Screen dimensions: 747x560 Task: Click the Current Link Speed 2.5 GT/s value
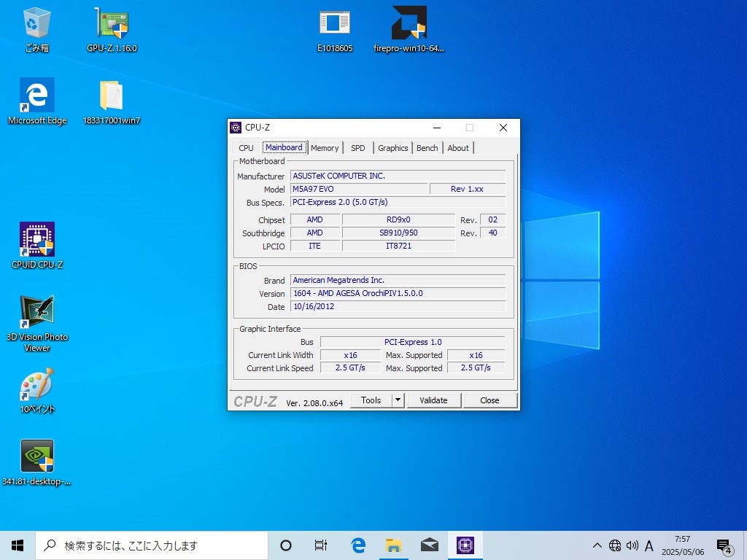point(350,368)
